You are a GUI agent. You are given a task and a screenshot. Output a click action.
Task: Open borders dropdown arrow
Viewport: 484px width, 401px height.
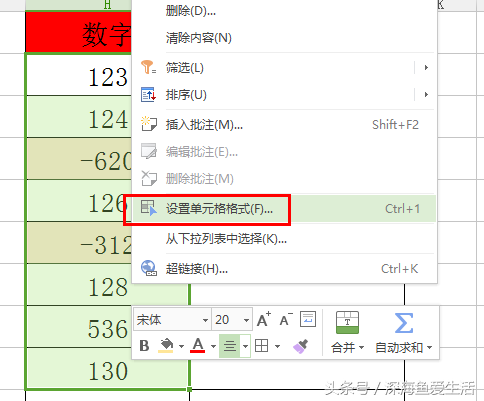277,346
